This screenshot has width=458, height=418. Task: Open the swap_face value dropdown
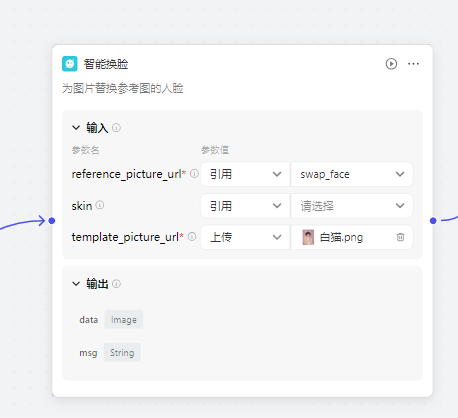(352, 174)
